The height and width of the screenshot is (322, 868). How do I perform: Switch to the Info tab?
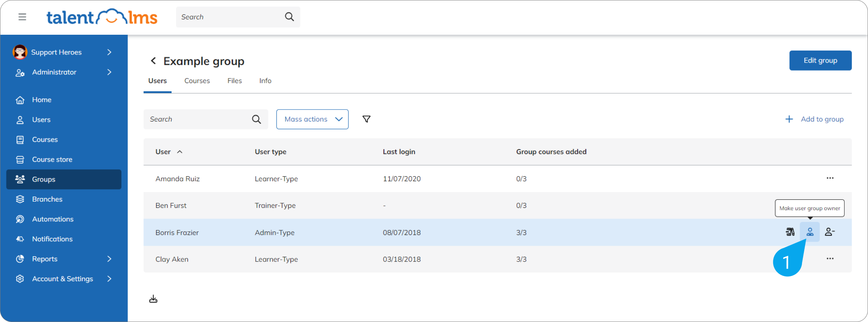point(265,81)
